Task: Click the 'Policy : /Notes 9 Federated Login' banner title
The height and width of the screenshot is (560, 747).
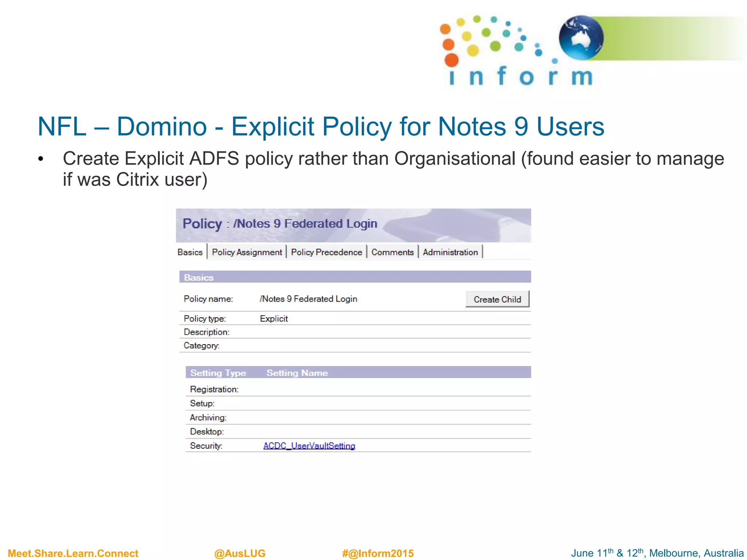Action: pos(280,223)
